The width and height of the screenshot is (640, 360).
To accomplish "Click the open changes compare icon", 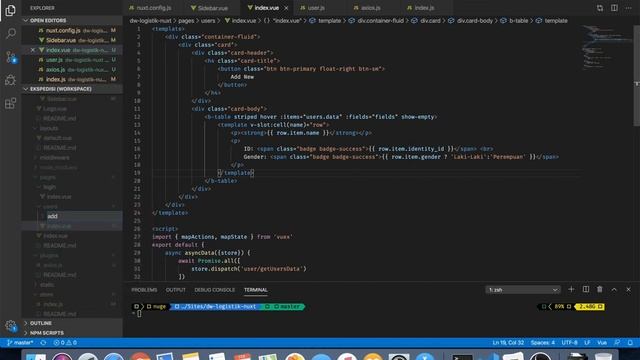I will click(600, 8).
